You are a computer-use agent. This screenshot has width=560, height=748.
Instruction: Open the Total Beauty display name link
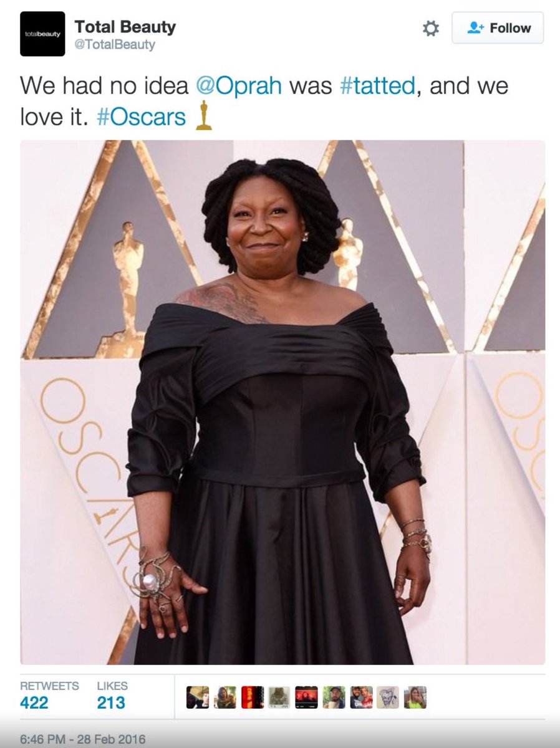click(x=125, y=27)
